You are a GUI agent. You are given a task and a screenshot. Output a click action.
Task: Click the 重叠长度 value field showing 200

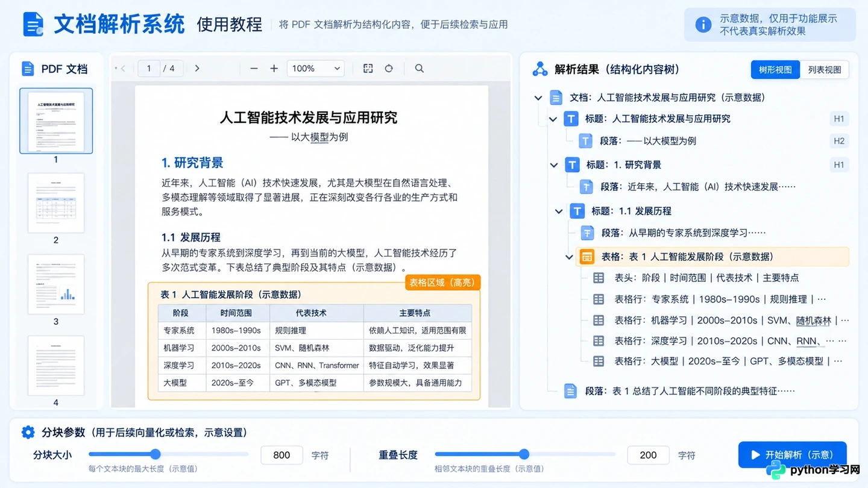pyautogui.click(x=648, y=455)
